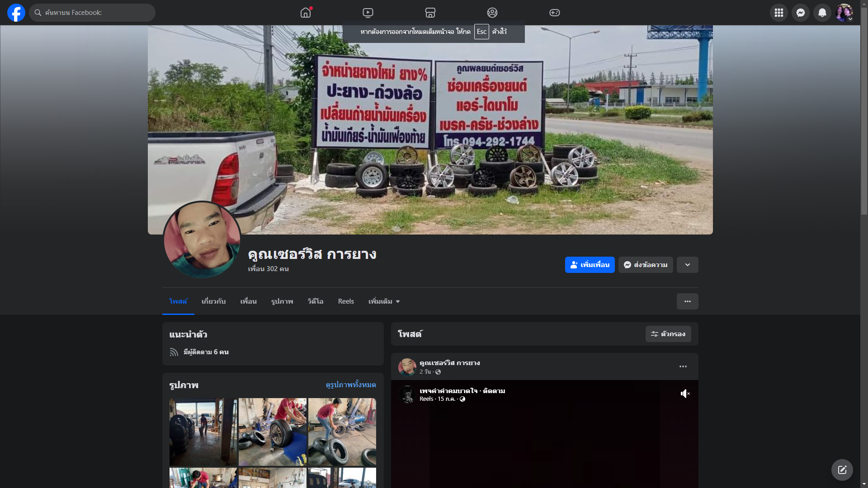Screen dimensions: 868x488
Task: Open the apps grid menu icon
Action: click(x=778, y=13)
